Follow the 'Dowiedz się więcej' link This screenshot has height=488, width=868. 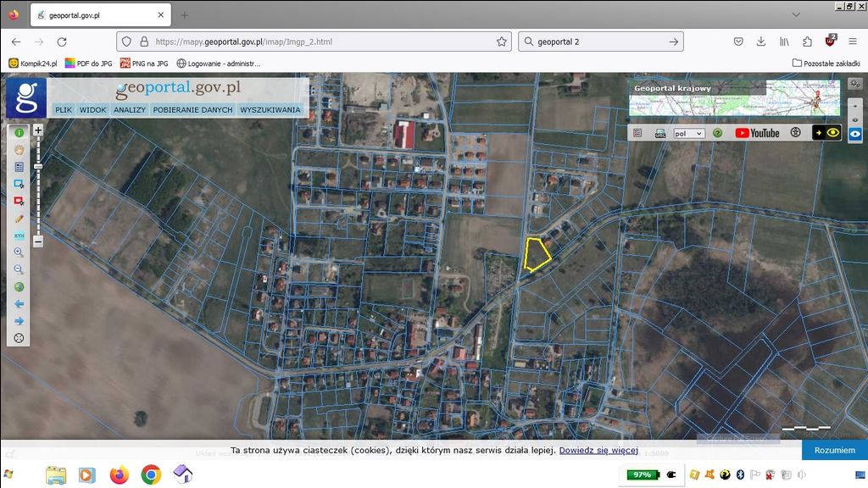tap(598, 450)
